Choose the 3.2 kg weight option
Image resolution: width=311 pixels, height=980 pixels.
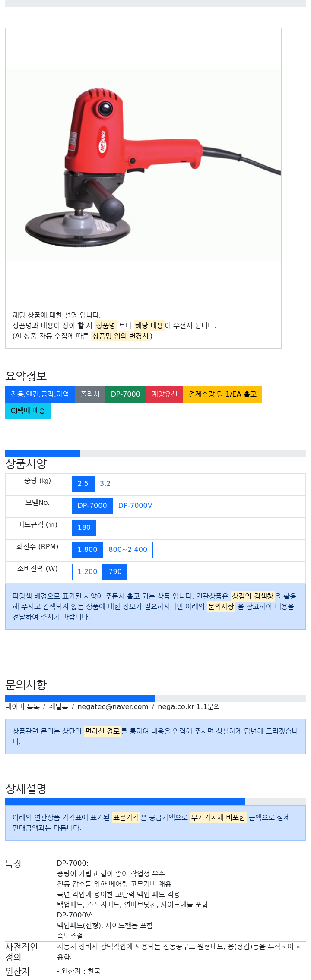coord(105,484)
